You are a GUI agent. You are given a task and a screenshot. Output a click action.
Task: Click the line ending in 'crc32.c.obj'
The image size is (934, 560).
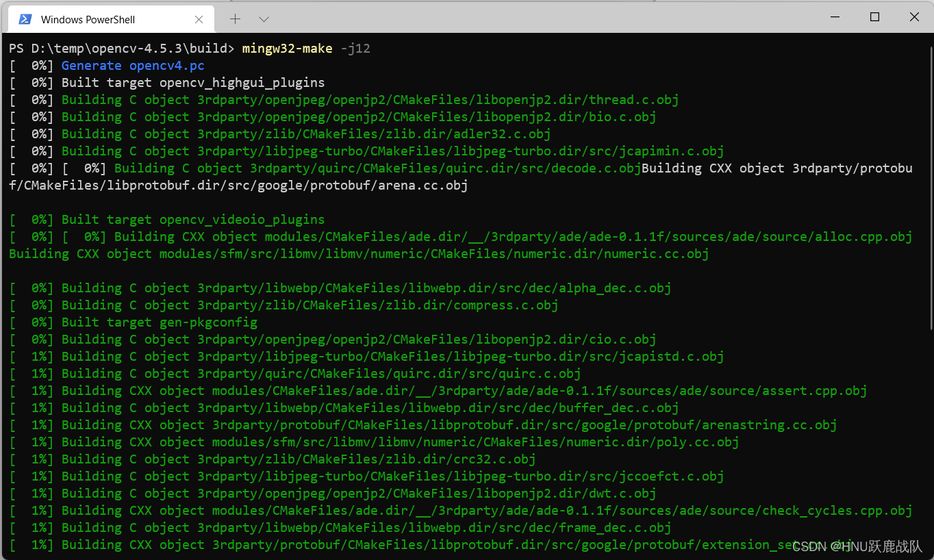click(273, 459)
